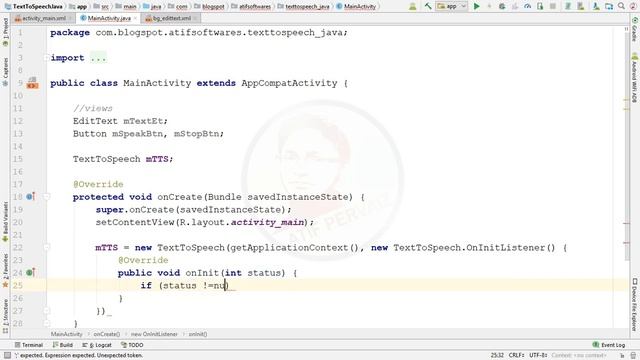
Task: Open the Favorites side panel tab
Action: pos(5,270)
